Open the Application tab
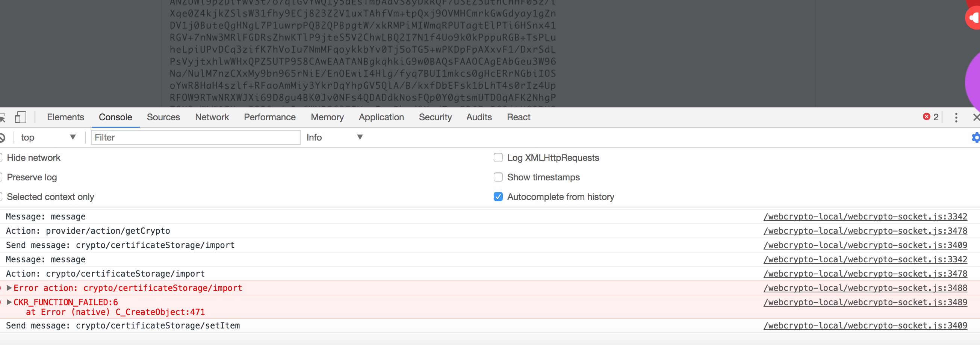The width and height of the screenshot is (980, 345). coord(381,117)
